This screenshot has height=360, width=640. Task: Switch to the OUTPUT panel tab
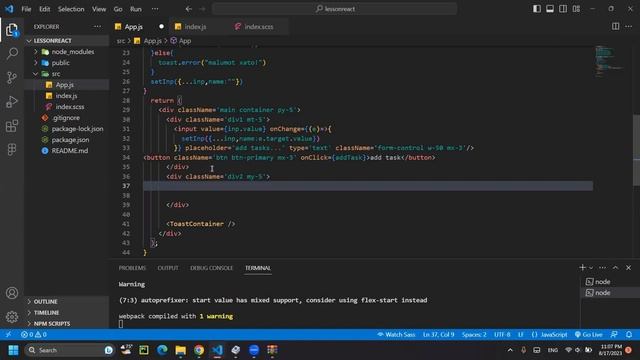(x=168, y=268)
